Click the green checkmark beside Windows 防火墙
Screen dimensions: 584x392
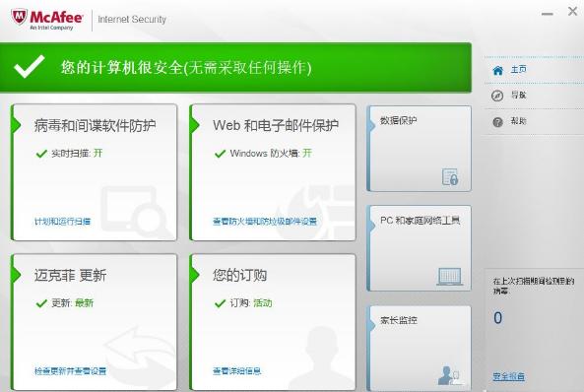(221, 153)
